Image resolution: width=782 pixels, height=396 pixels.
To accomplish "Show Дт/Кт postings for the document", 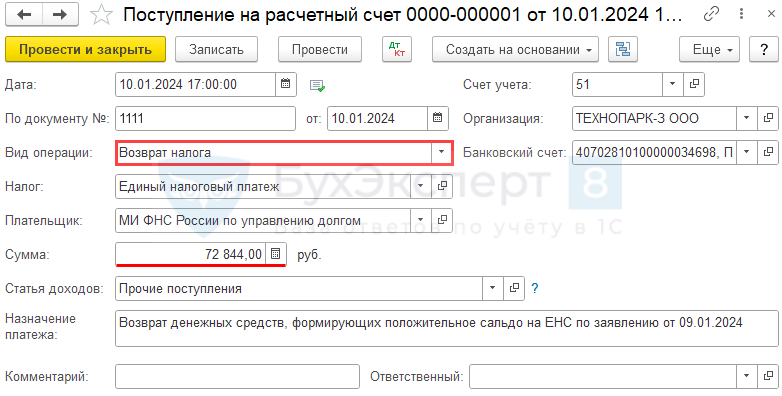I will tap(397, 49).
